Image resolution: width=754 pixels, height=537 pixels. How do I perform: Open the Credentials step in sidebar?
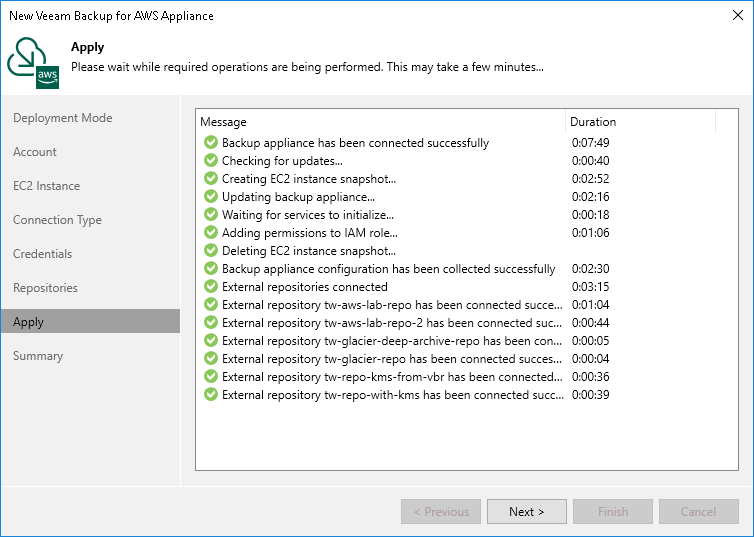tap(42, 254)
